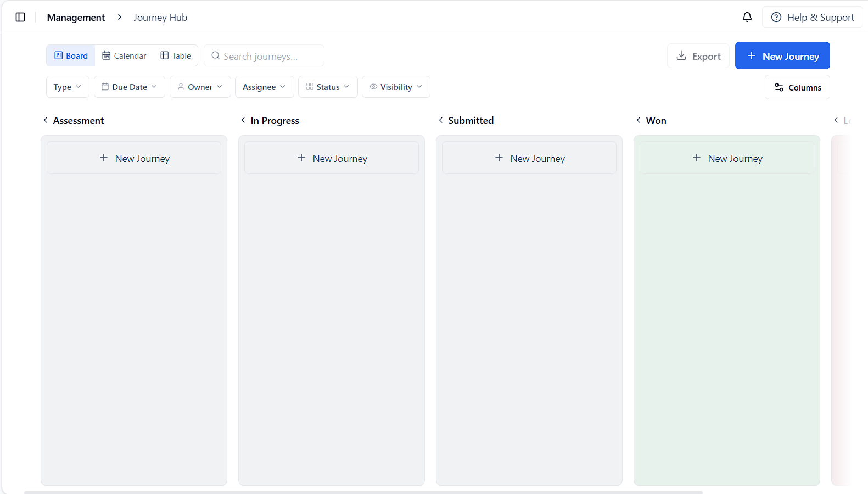Add New Journey in Assessment column

click(x=134, y=158)
